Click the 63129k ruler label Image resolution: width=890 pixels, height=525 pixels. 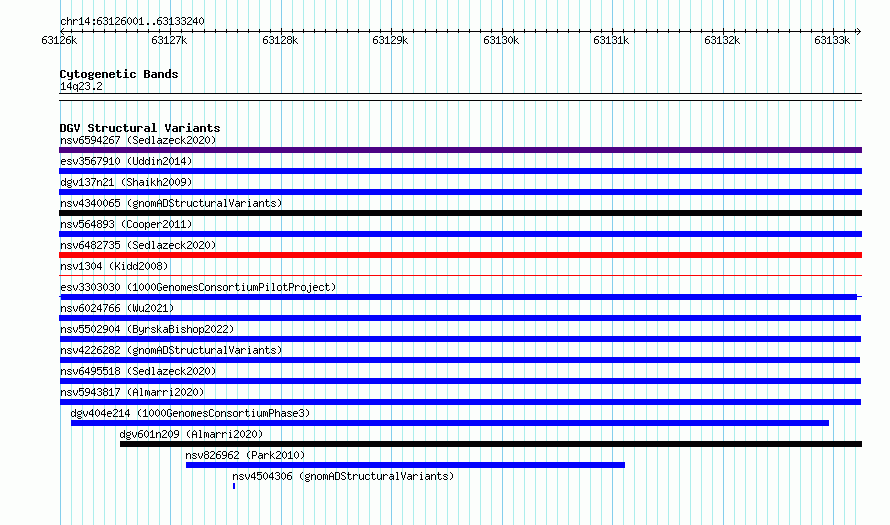click(x=390, y=40)
